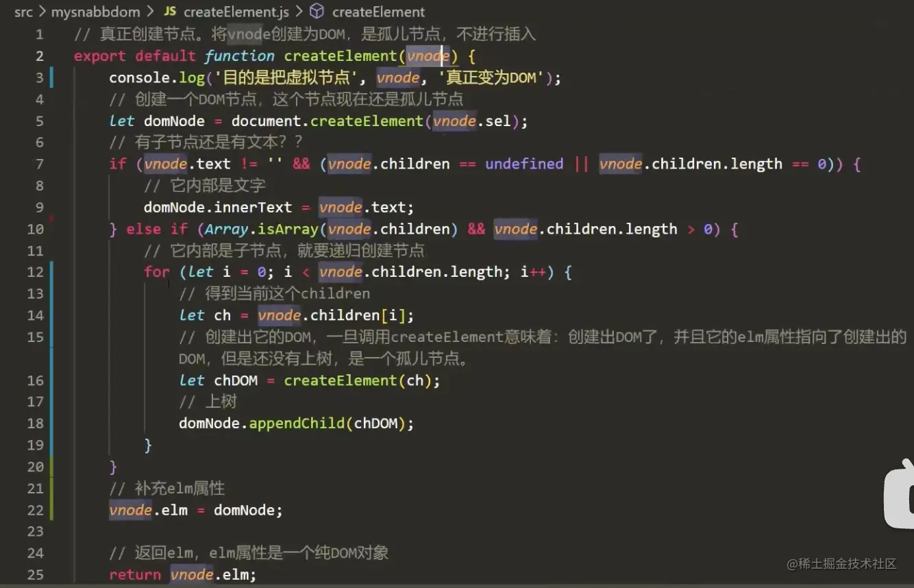Click line number 22 in gutter

coord(36,510)
